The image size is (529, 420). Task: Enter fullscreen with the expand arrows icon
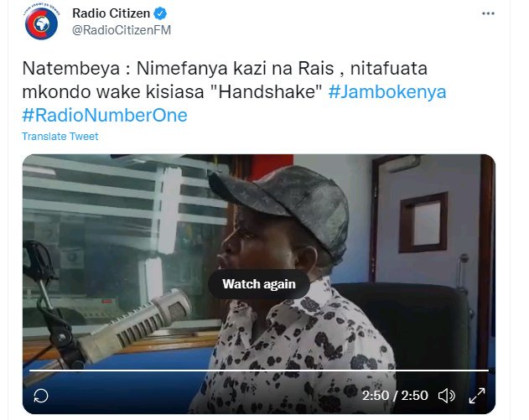click(477, 396)
